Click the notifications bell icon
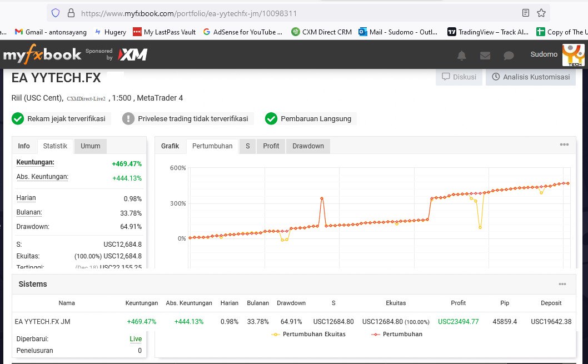Screen dimensions: 588x364 coord(461,55)
